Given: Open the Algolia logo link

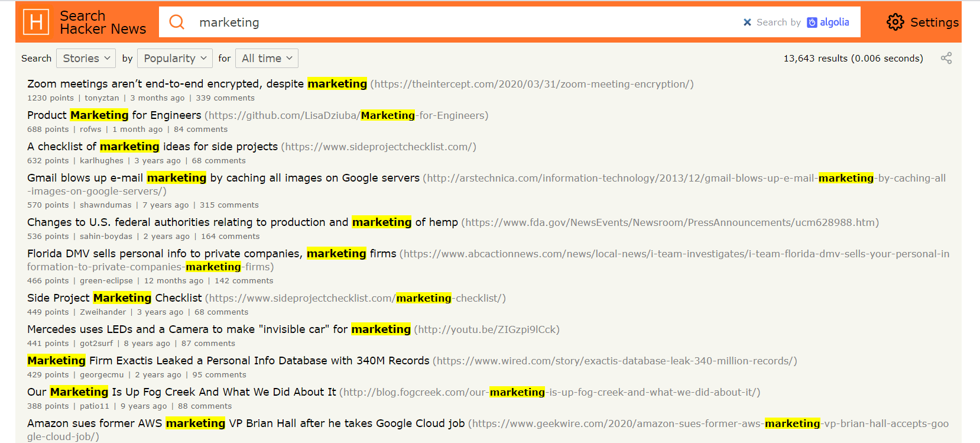Looking at the screenshot, I should pos(828,22).
